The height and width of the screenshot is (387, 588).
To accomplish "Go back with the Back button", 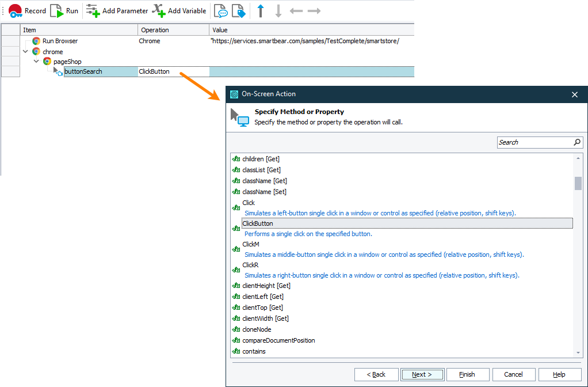I will [x=376, y=374].
